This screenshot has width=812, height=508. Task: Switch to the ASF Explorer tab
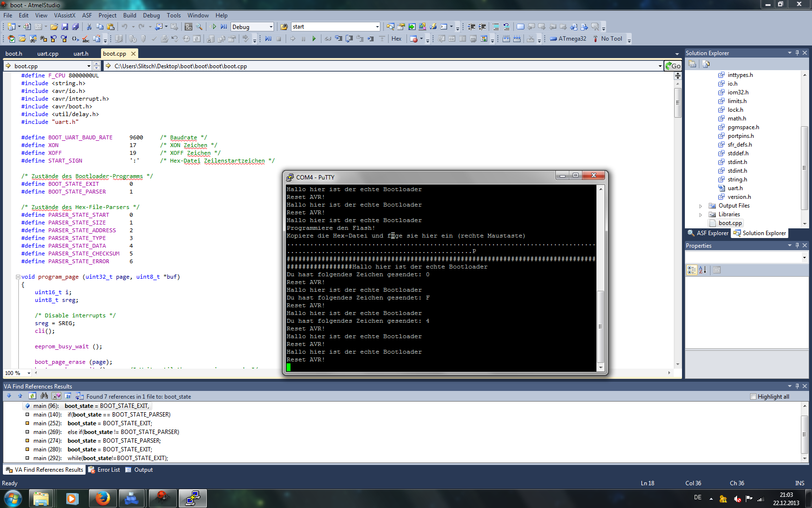708,233
